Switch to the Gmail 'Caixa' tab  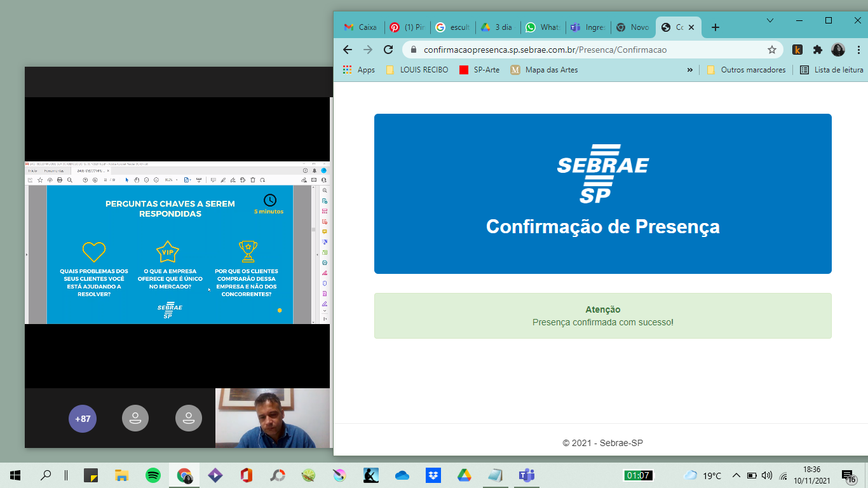(360, 27)
